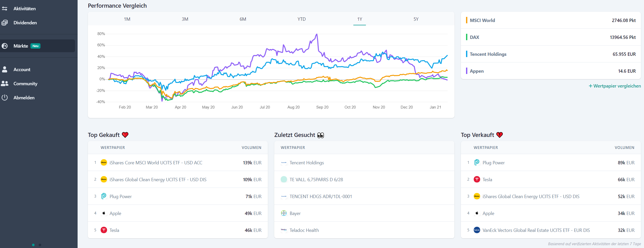
Task: Open the DAX comparison row
Action: (551, 37)
